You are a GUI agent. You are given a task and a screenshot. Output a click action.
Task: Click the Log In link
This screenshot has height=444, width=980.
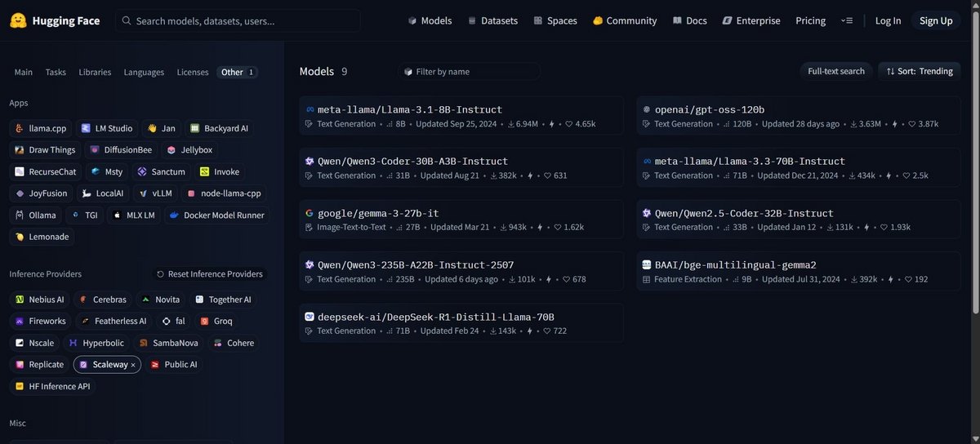(888, 20)
